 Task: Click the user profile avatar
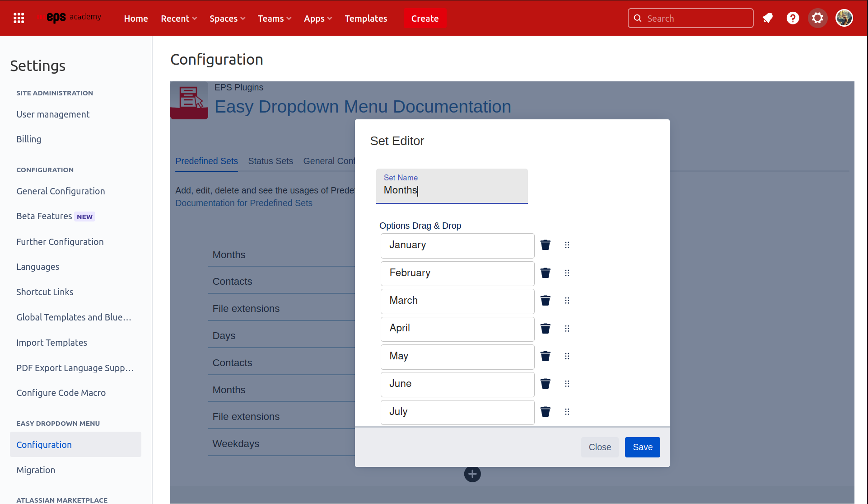844,18
